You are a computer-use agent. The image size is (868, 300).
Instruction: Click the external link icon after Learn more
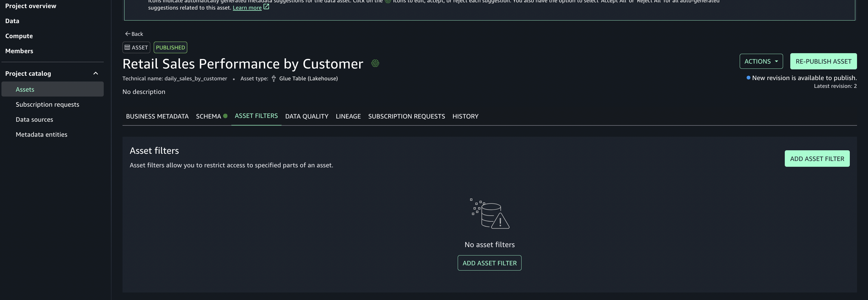[266, 7]
